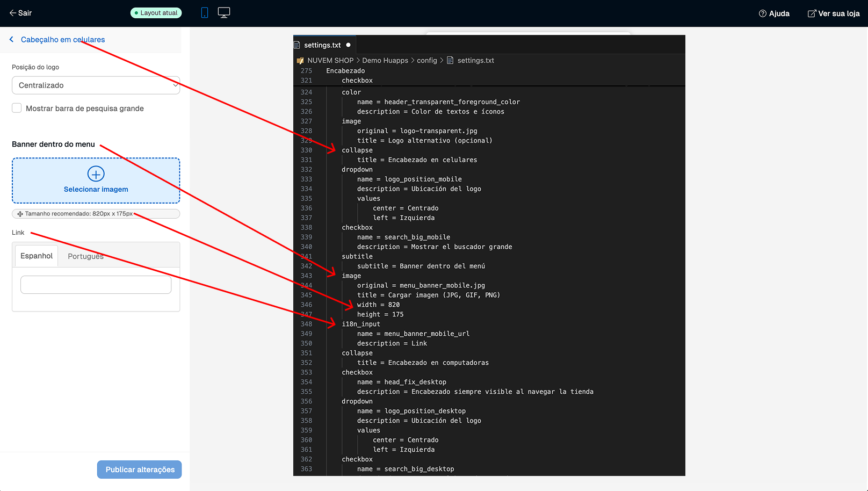This screenshot has width=868, height=491.
Task: Select the Espanhol tab
Action: (x=37, y=256)
